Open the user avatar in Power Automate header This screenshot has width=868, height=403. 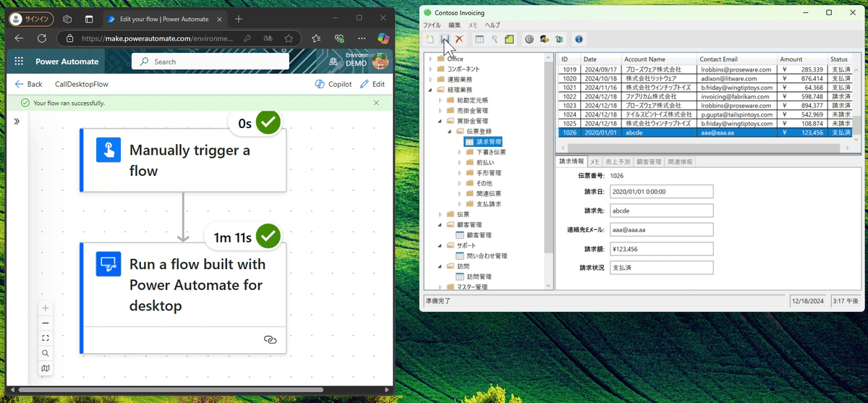coord(379,62)
